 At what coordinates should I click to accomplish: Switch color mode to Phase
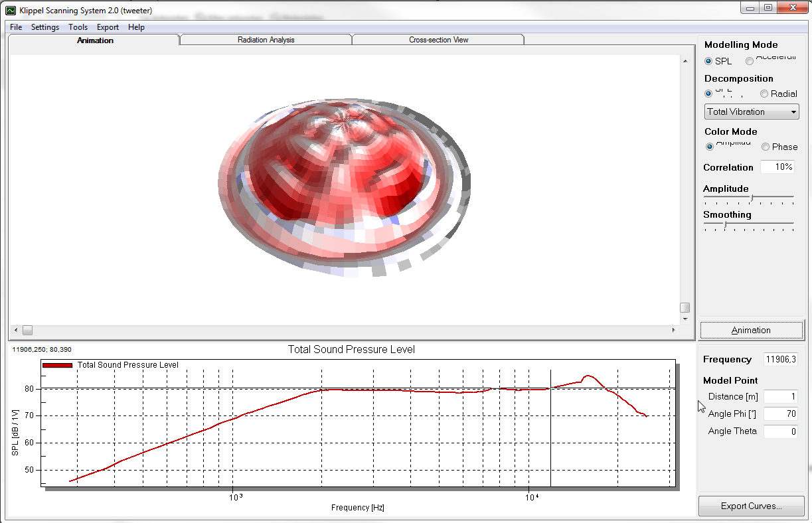tap(766, 147)
